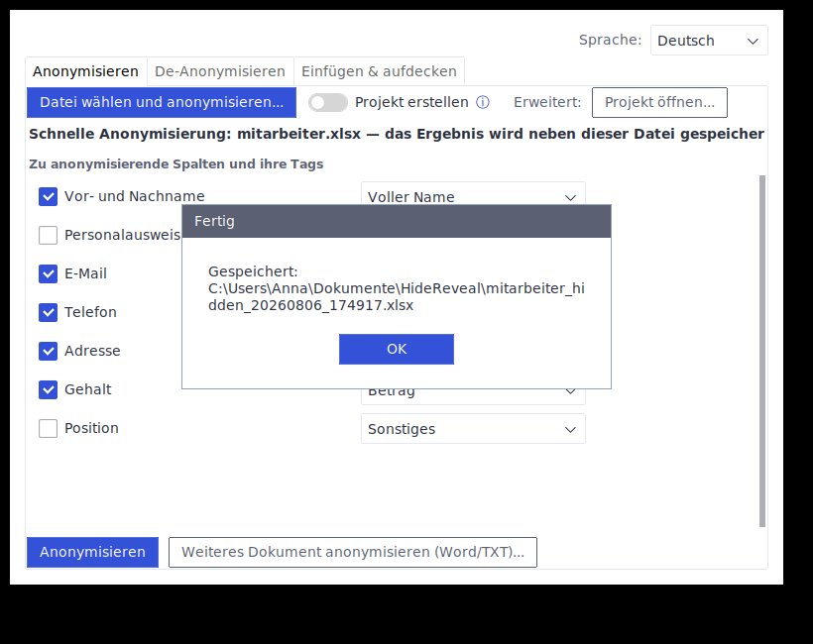Uncheck the Gehalt checkbox
The image size is (813, 644).
[x=49, y=389]
